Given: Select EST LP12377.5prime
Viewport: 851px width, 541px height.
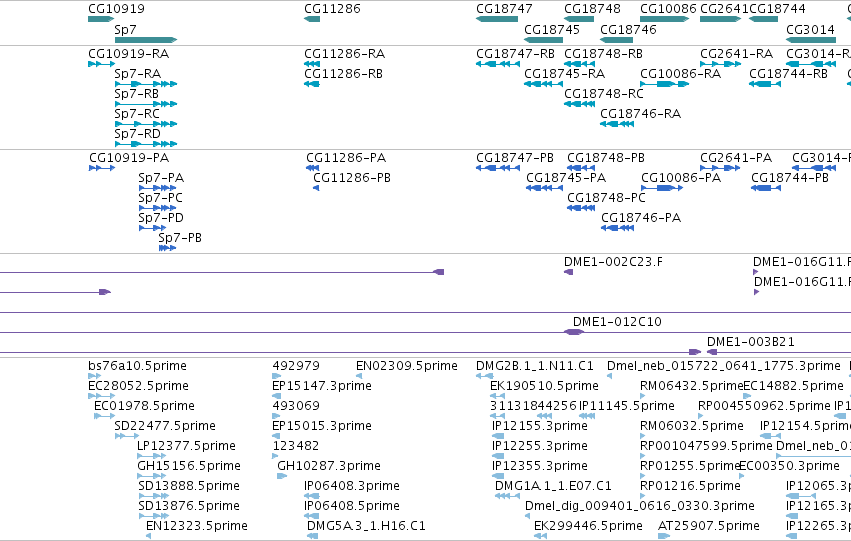Looking at the screenshot, I should (x=186, y=446).
